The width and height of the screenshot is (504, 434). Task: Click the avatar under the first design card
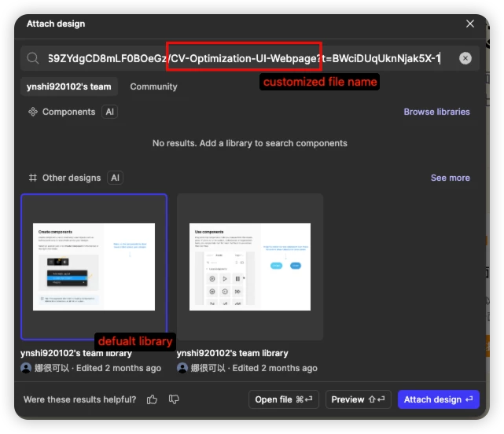point(26,368)
